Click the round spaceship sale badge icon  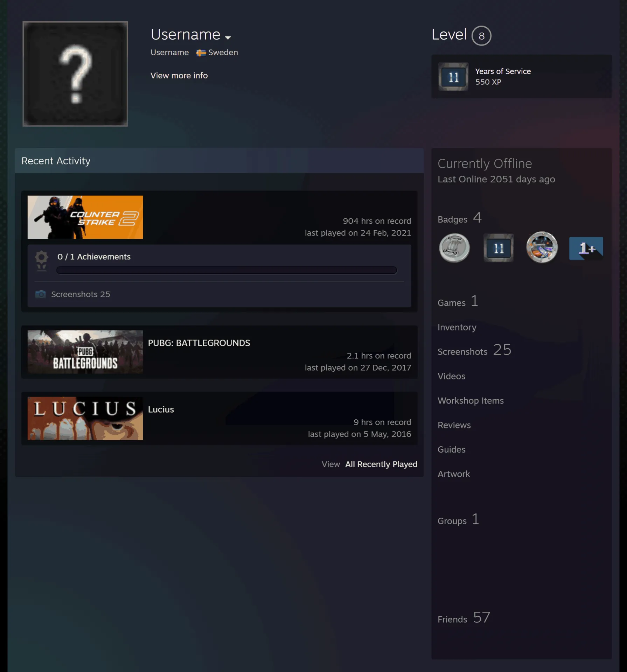[x=542, y=247]
